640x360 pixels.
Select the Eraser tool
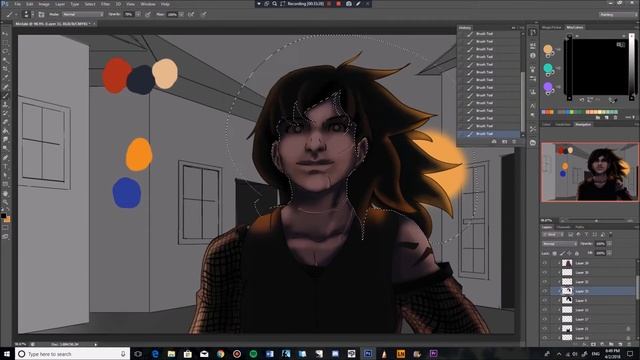(x=5, y=122)
